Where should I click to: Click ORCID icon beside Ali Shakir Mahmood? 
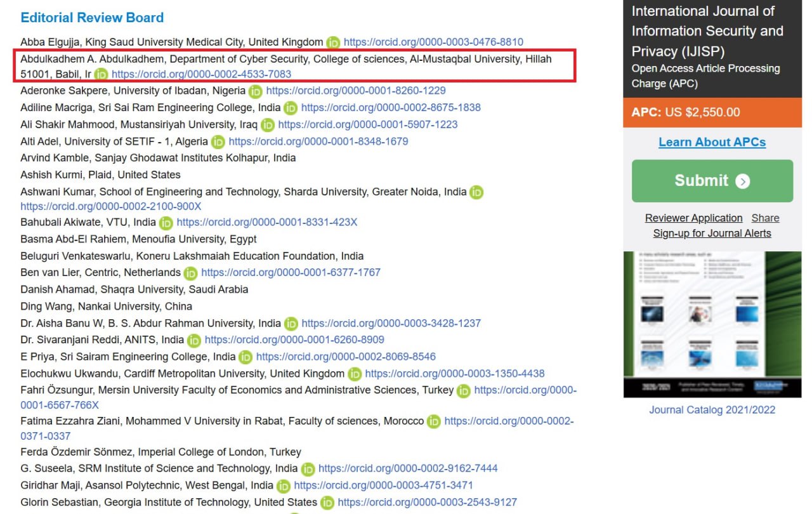[x=268, y=125]
